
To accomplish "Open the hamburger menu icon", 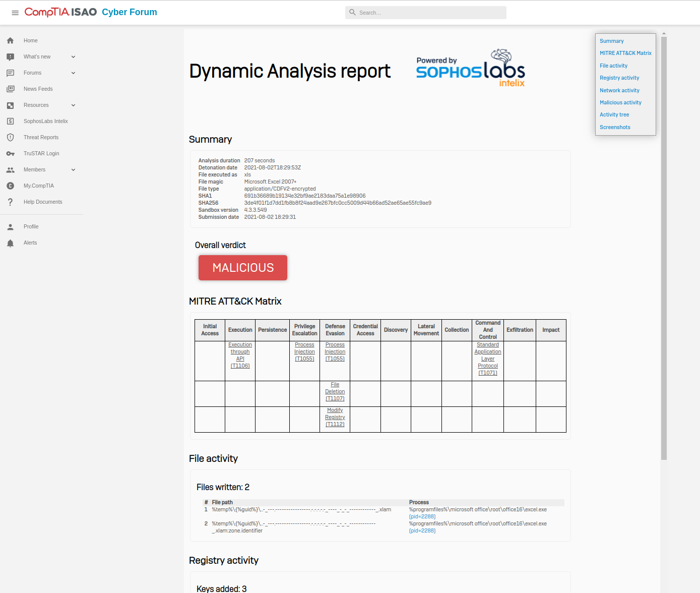I will (x=15, y=13).
